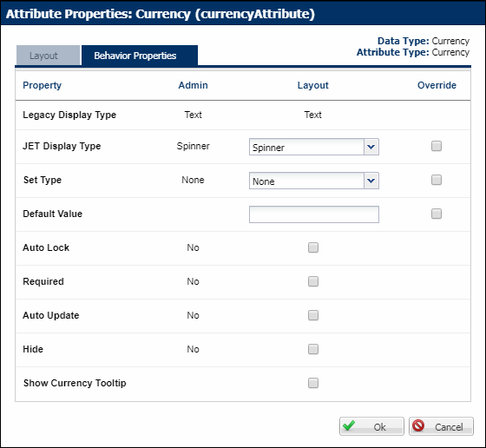The height and width of the screenshot is (448, 486).
Task: Click the Legacy Display Type label
Action: pyautogui.click(x=69, y=115)
